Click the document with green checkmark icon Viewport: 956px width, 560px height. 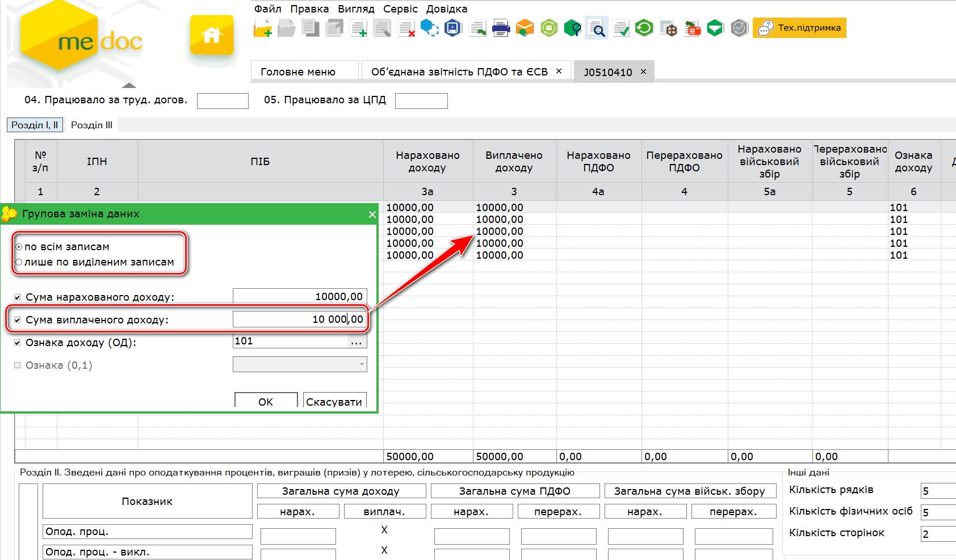[x=620, y=28]
